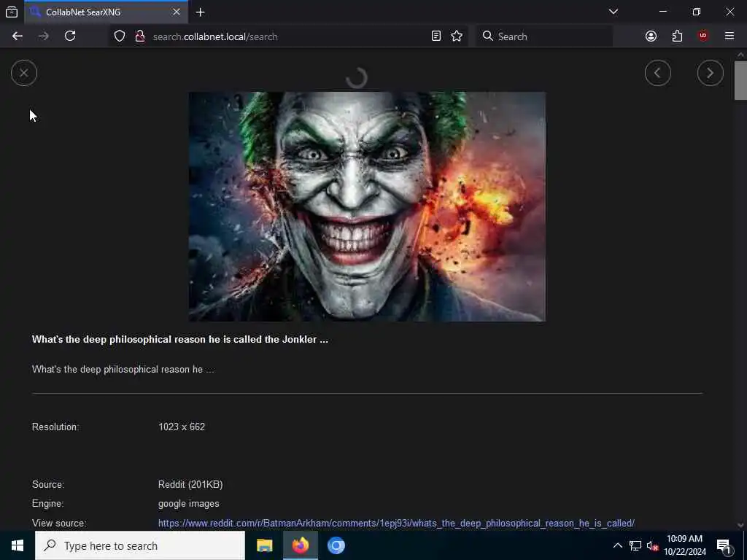Select the Jonkler image title text
Image resolution: width=747 pixels, height=560 pixels.
[x=179, y=340]
